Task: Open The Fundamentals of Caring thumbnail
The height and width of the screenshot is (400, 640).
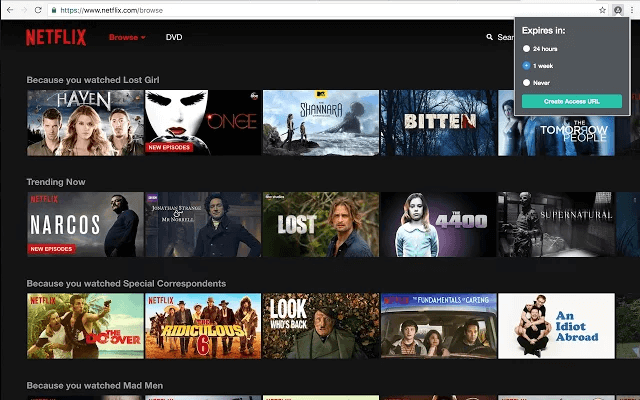Action: 439,326
